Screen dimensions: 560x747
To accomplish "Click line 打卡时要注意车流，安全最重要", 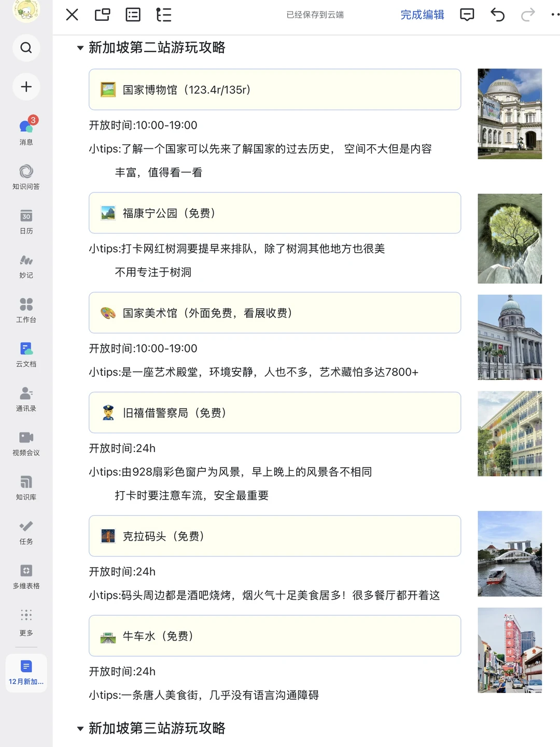I will pos(192,495).
